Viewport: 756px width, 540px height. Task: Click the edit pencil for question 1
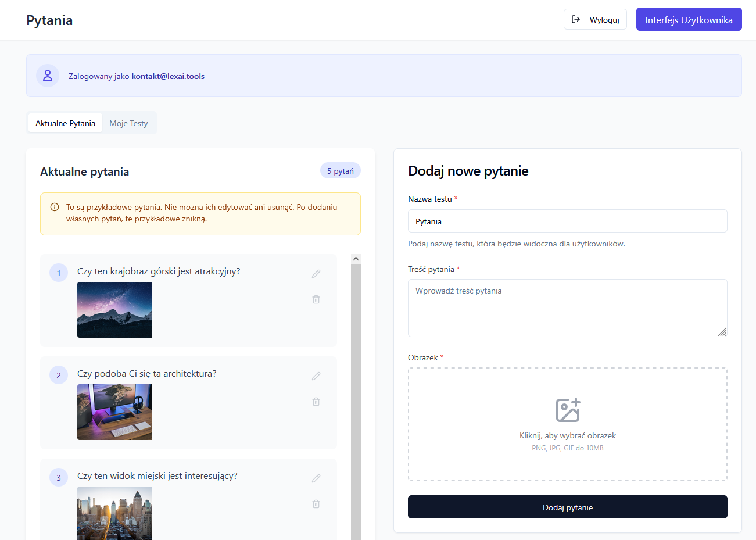pyautogui.click(x=316, y=274)
